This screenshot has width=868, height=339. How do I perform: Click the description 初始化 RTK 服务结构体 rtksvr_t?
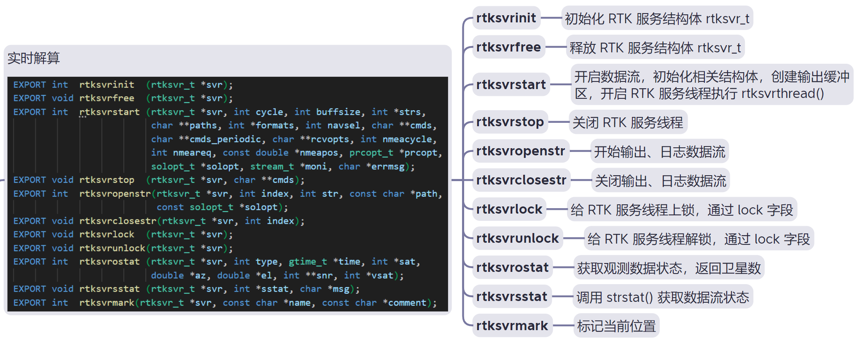[657, 18]
